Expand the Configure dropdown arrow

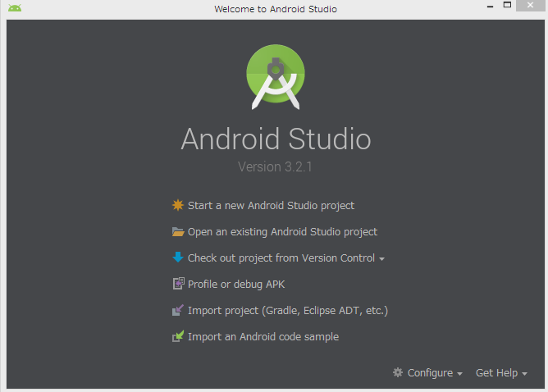(459, 374)
